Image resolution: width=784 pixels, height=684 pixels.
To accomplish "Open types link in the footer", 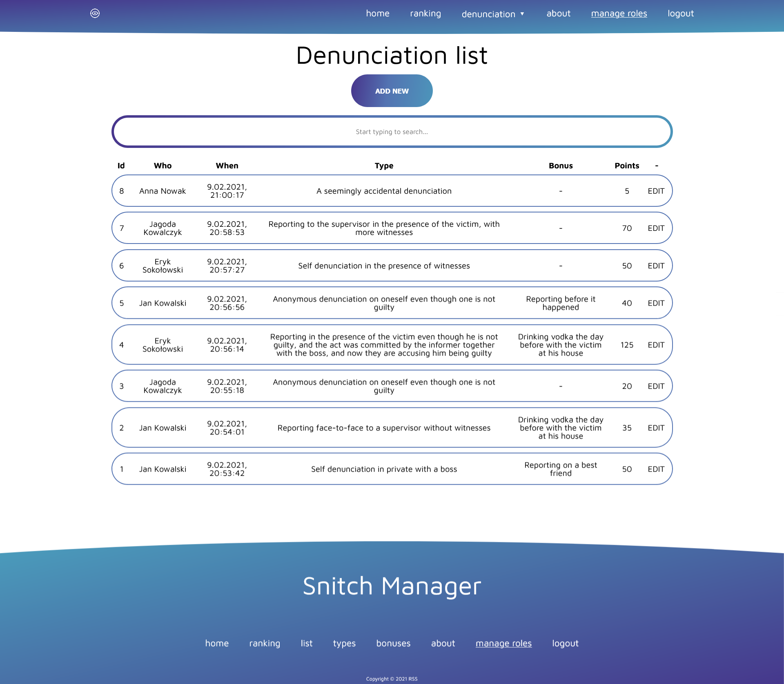I will [x=344, y=643].
